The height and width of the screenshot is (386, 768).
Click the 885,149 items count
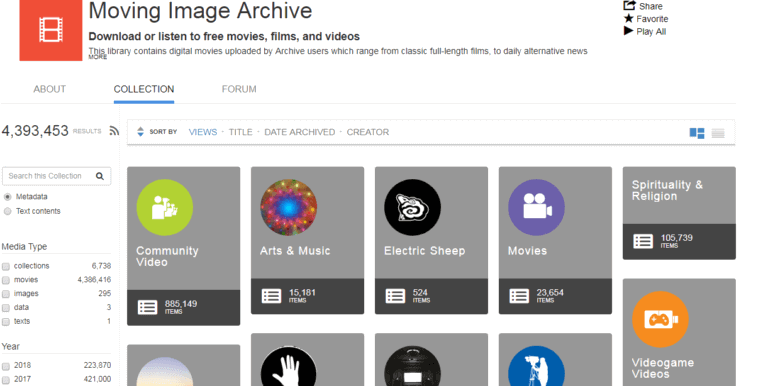tap(181, 304)
